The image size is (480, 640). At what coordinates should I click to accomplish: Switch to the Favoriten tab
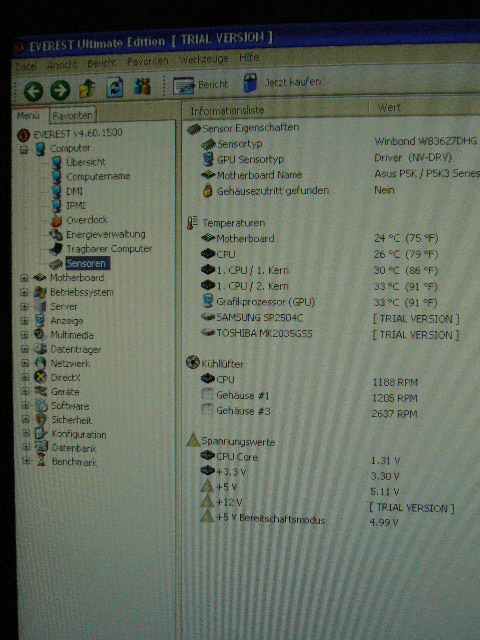72,116
